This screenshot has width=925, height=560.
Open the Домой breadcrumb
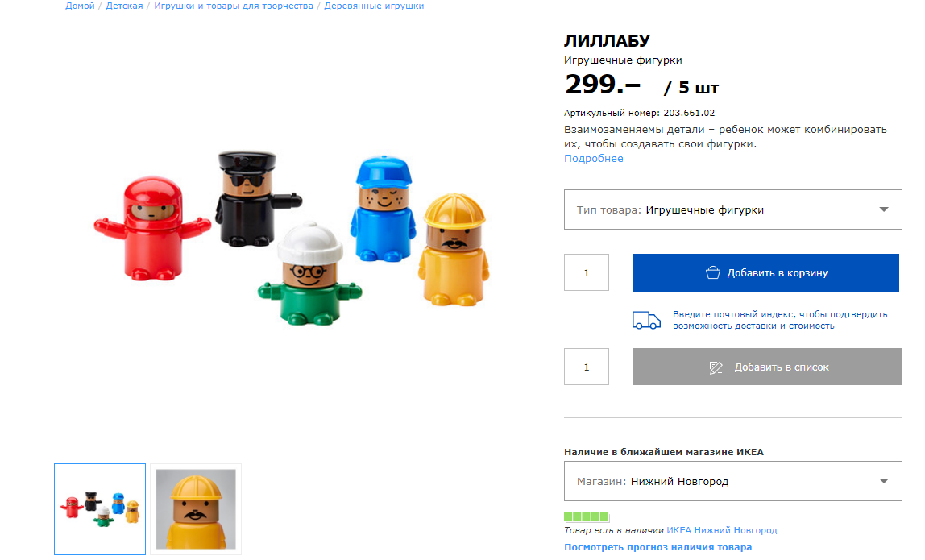click(80, 6)
